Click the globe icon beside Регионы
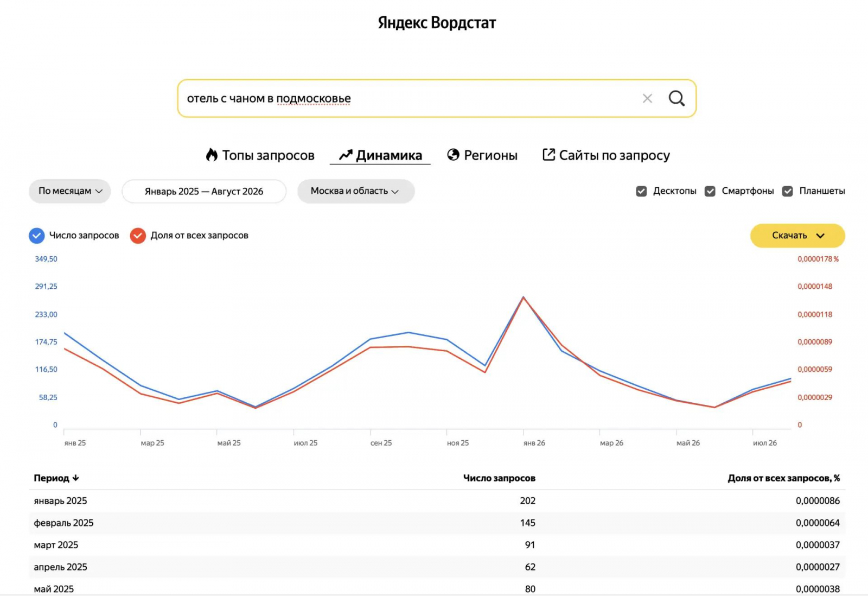This screenshot has height=596, width=868. point(453,155)
